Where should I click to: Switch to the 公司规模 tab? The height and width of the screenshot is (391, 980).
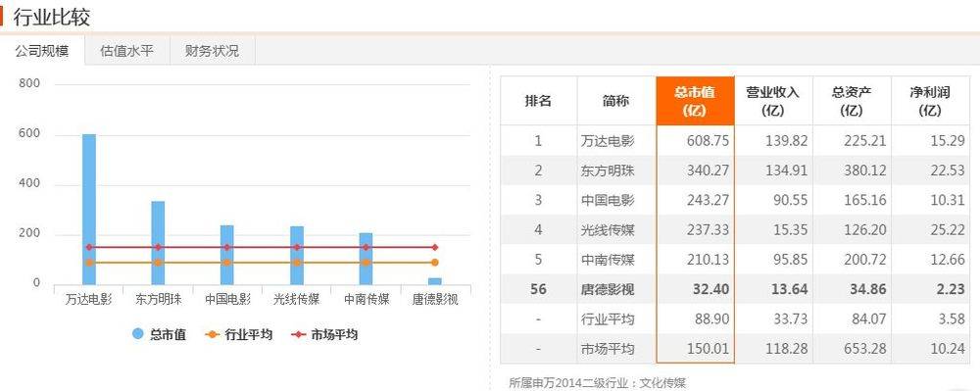(42, 51)
